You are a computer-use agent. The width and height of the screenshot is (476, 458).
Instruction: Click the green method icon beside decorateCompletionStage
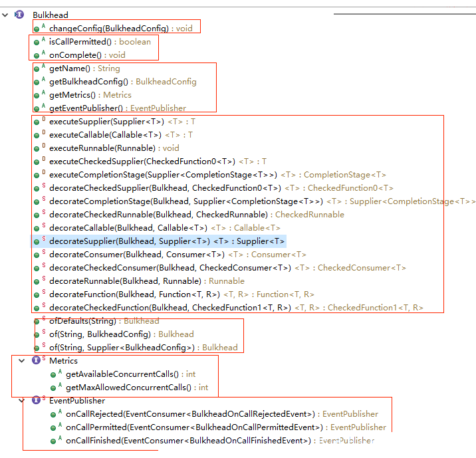(37, 202)
